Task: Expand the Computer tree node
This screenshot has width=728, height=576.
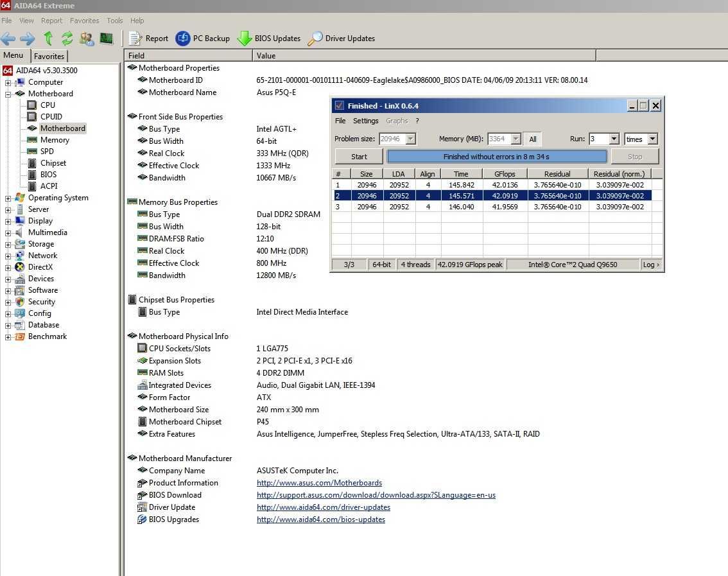Action: point(8,83)
